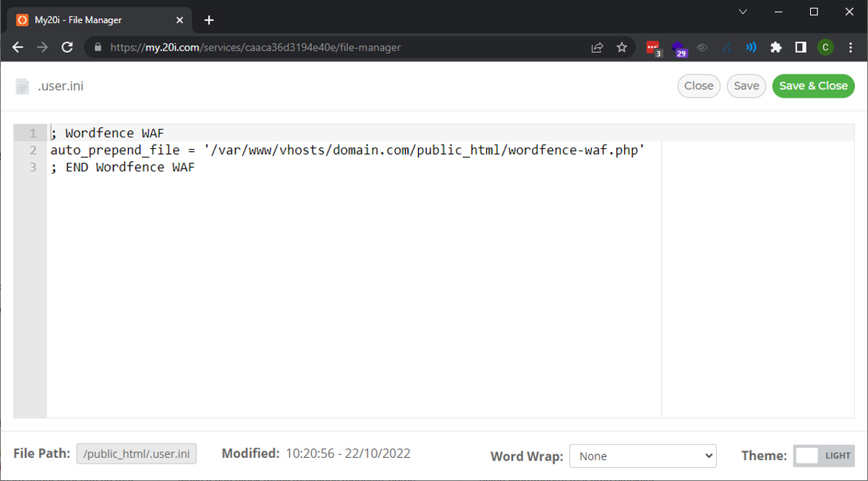
Task: Click the share page icon in the address bar
Action: pyautogui.click(x=597, y=47)
